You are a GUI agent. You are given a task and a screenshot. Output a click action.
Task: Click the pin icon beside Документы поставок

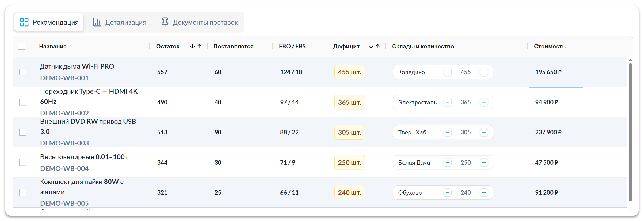point(165,22)
